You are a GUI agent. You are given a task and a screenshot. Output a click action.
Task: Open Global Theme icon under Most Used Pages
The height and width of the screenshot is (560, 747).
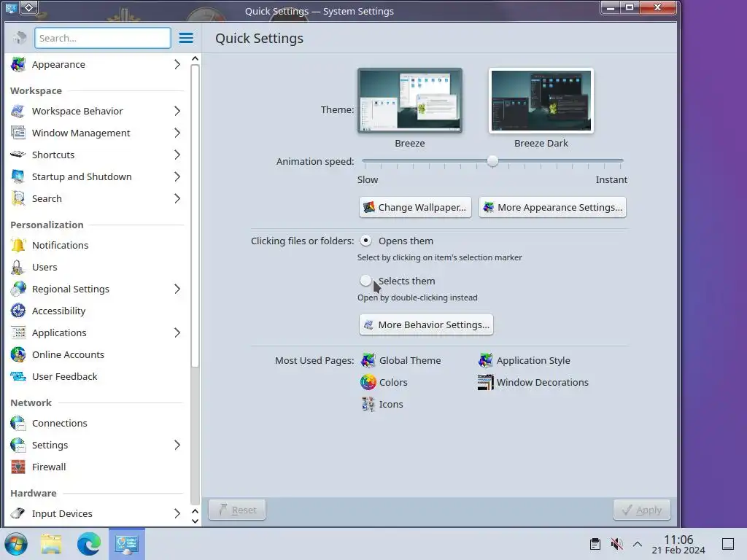click(x=368, y=360)
